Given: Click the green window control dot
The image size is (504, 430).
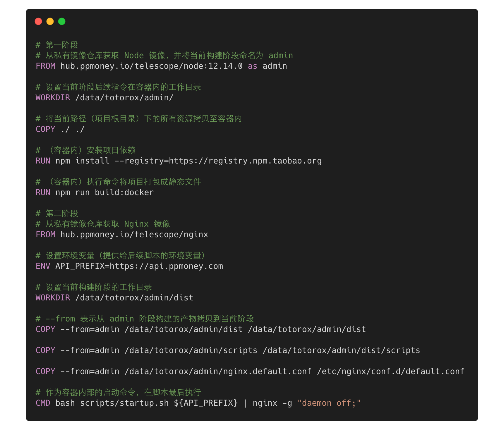Looking at the screenshot, I should tap(61, 21).
